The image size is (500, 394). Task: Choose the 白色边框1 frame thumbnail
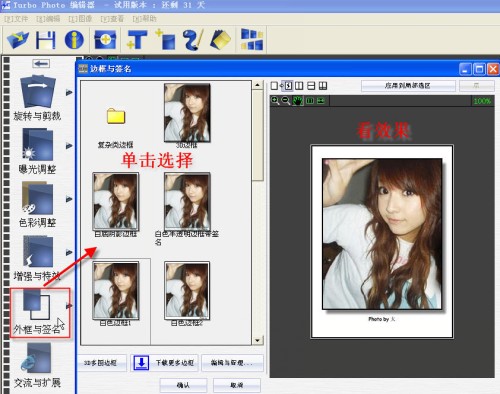click(116, 290)
